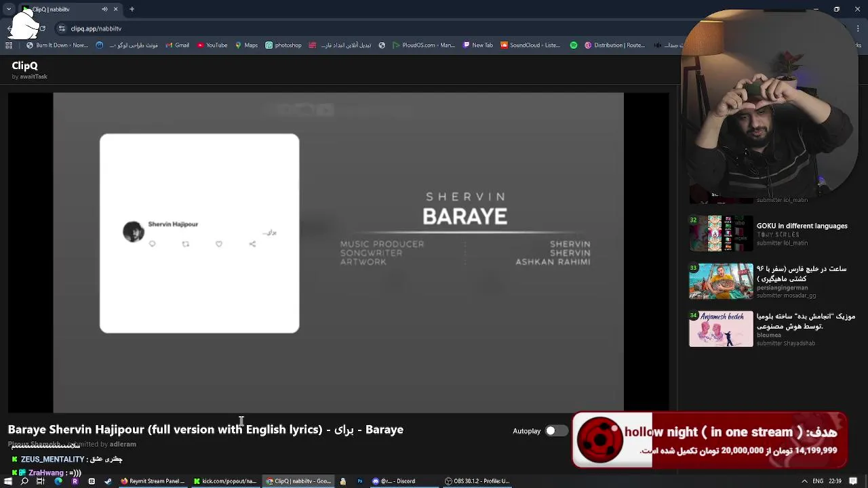Click the ClipQ logo title

pyautogui.click(x=25, y=66)
